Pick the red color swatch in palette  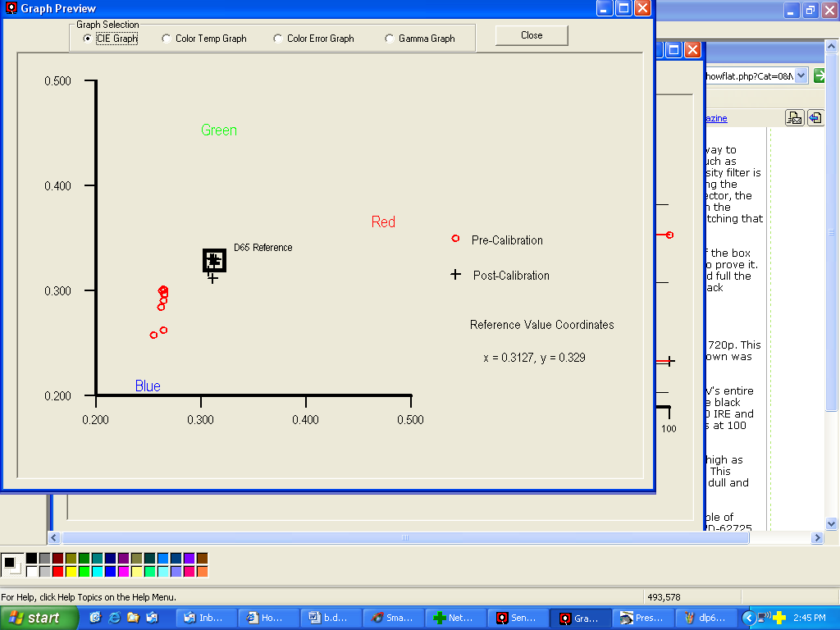(57, 571)
